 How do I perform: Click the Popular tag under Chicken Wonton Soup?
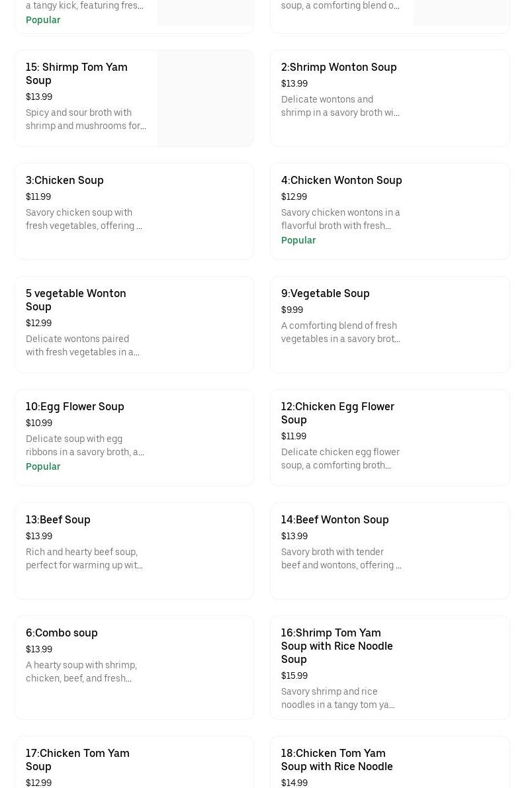point(298,240)
